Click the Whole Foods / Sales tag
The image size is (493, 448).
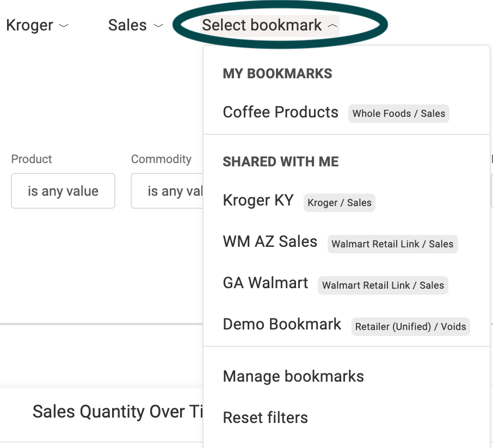399,114
